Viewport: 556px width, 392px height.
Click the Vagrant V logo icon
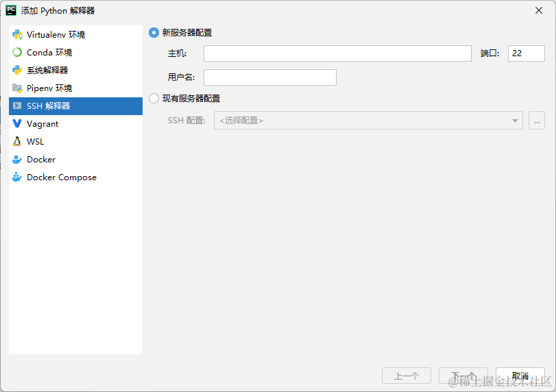(x=17, y=123)
